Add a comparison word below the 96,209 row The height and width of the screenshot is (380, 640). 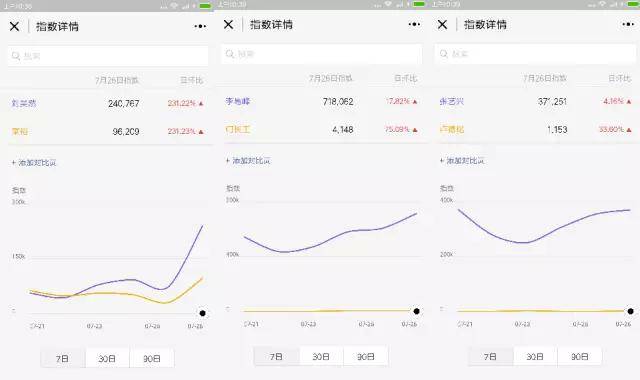[x=34, y=162]
